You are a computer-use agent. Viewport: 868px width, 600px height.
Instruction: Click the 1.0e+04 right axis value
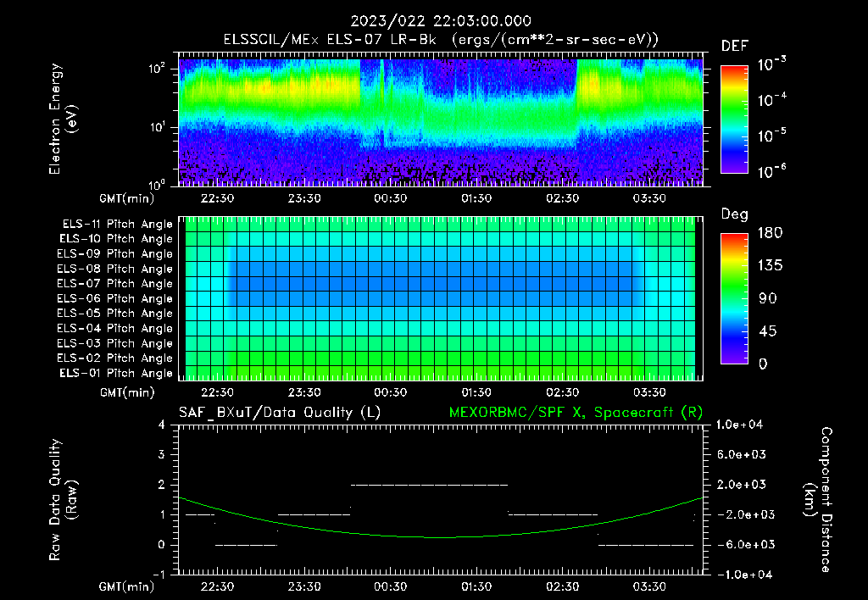(x=739, y=425)
